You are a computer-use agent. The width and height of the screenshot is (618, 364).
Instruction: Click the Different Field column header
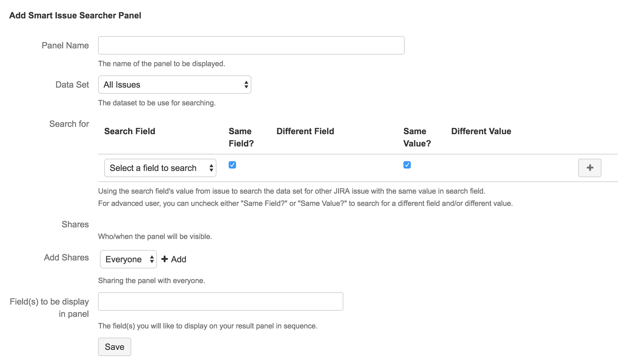pos(305,131)
